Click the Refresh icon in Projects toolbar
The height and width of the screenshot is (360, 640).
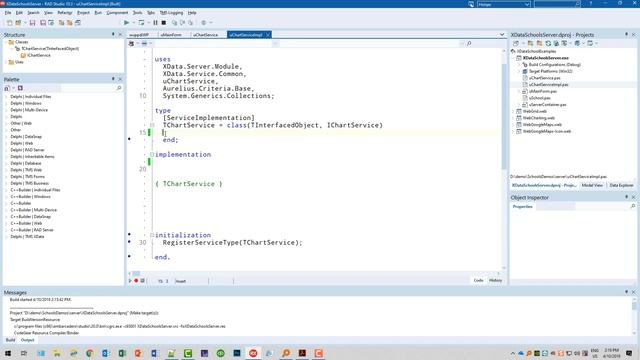coord(548,43)
